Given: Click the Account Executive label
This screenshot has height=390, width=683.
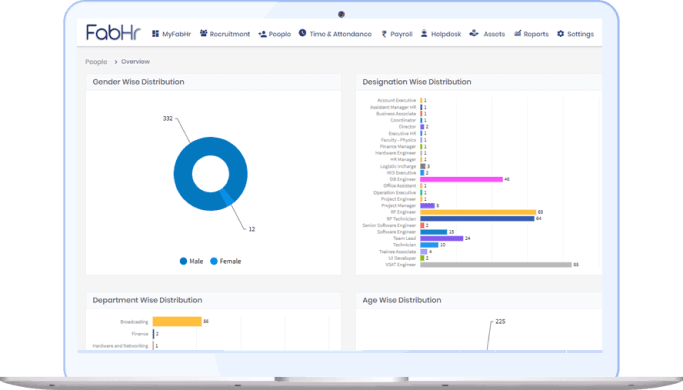Looking at the screenshot, I should [x=396, y=100].
